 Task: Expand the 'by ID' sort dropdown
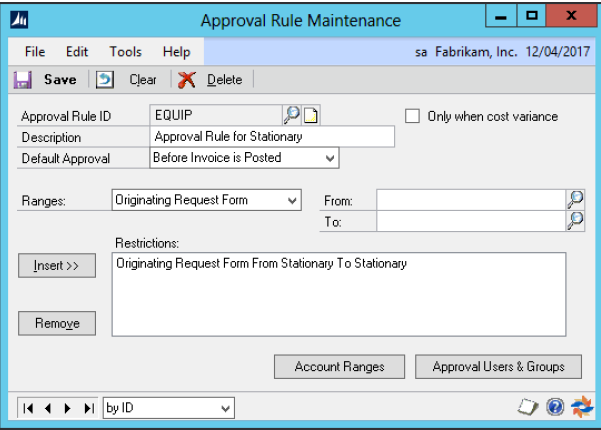click(225, 408)
